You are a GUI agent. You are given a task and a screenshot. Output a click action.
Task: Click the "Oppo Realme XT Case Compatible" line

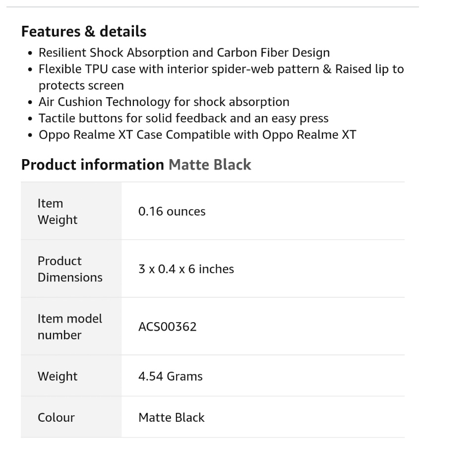click(x=197, y=135)
